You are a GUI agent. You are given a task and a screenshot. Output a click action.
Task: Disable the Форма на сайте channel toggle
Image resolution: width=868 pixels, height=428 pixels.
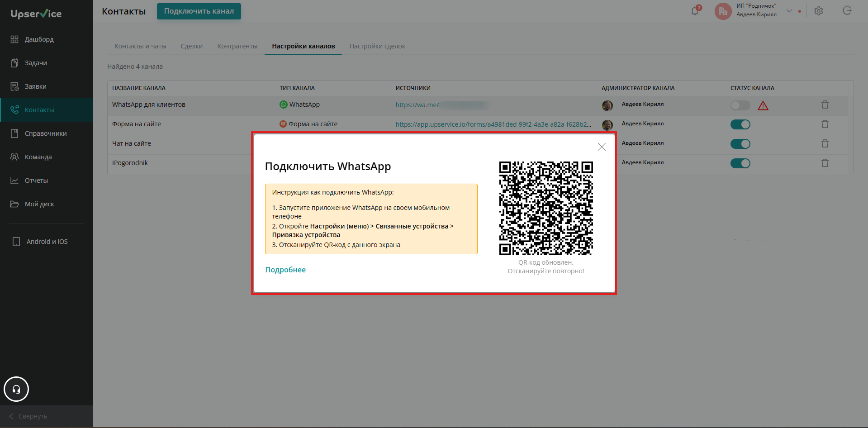[x=740, y=124]
